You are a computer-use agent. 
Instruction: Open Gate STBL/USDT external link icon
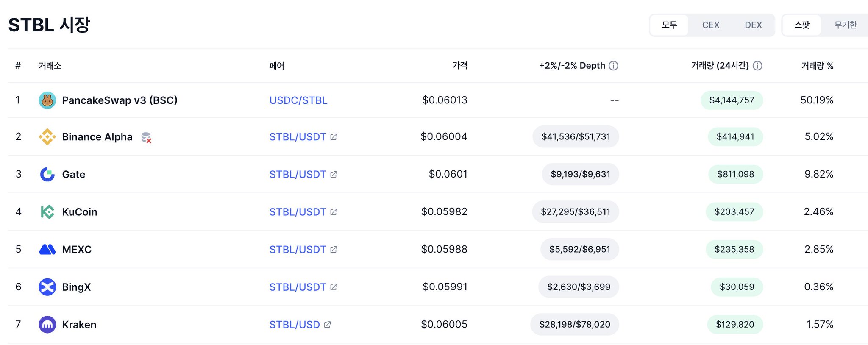334,174
